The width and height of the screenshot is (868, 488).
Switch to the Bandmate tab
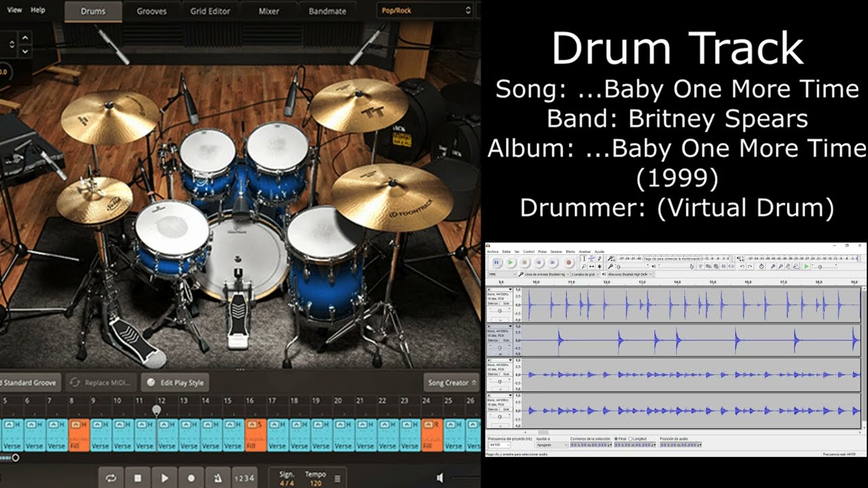click(x=328, y=11)
